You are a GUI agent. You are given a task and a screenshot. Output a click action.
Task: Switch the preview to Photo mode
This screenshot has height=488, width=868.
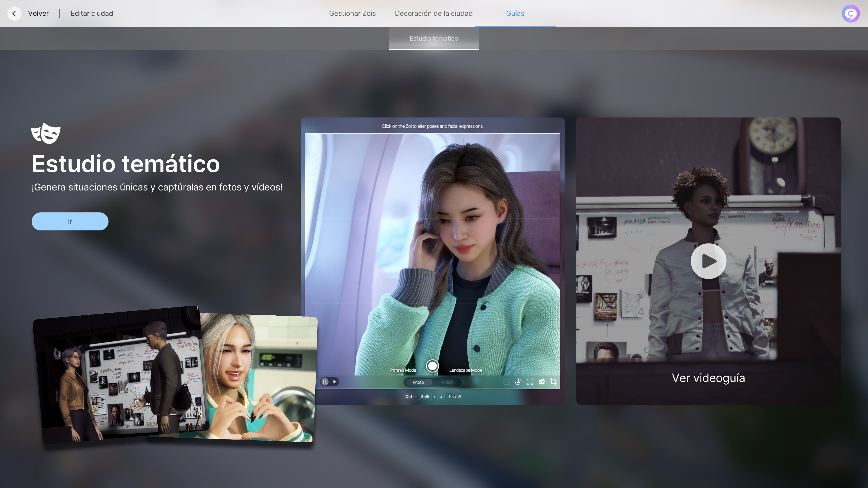click(418, 382)
